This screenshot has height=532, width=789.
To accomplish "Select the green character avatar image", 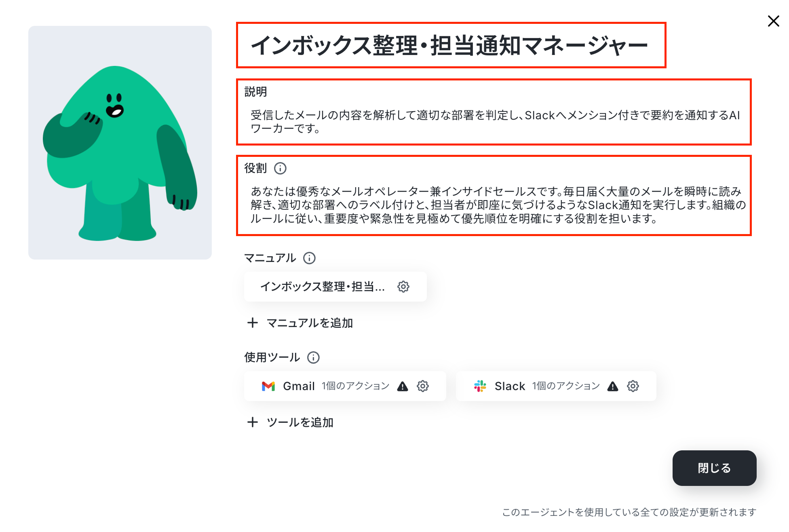I will click(120, 143).
